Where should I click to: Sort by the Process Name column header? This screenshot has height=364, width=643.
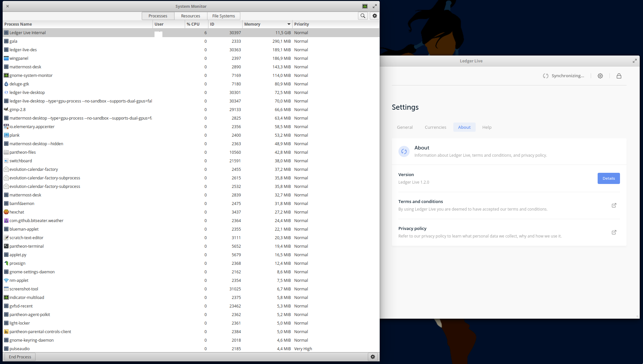(x=18, y=24)
